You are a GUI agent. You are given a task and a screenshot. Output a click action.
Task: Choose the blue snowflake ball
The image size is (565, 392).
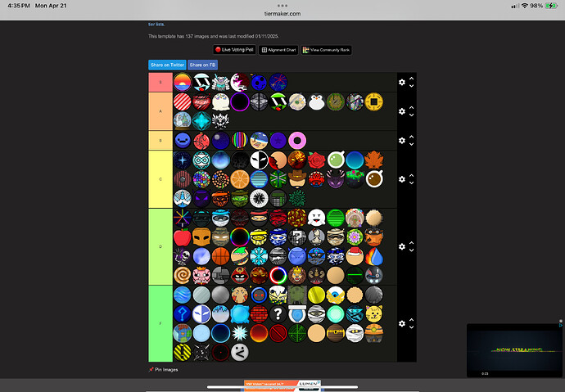coord(259,256)
